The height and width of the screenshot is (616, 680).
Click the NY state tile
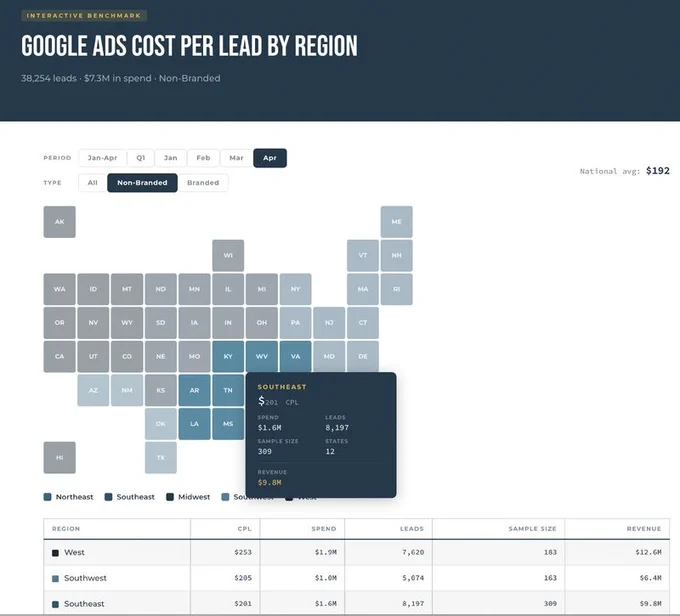coord(295,289)
